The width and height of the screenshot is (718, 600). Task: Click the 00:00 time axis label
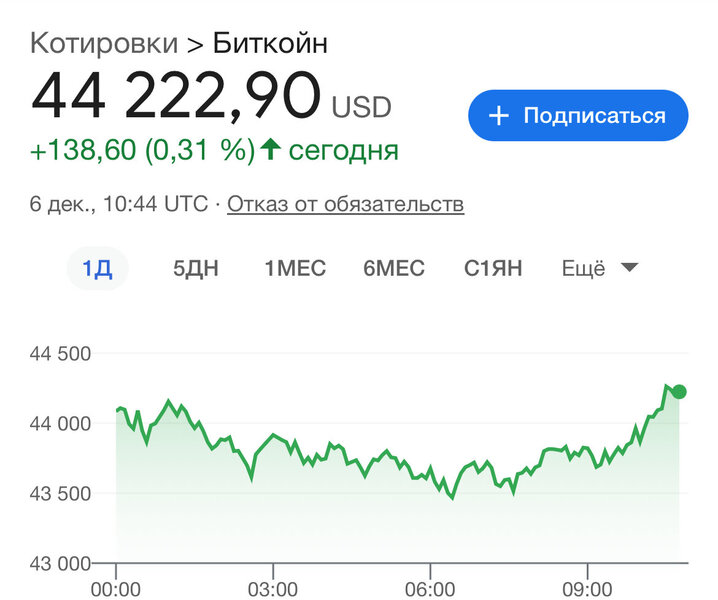point(116,587)
